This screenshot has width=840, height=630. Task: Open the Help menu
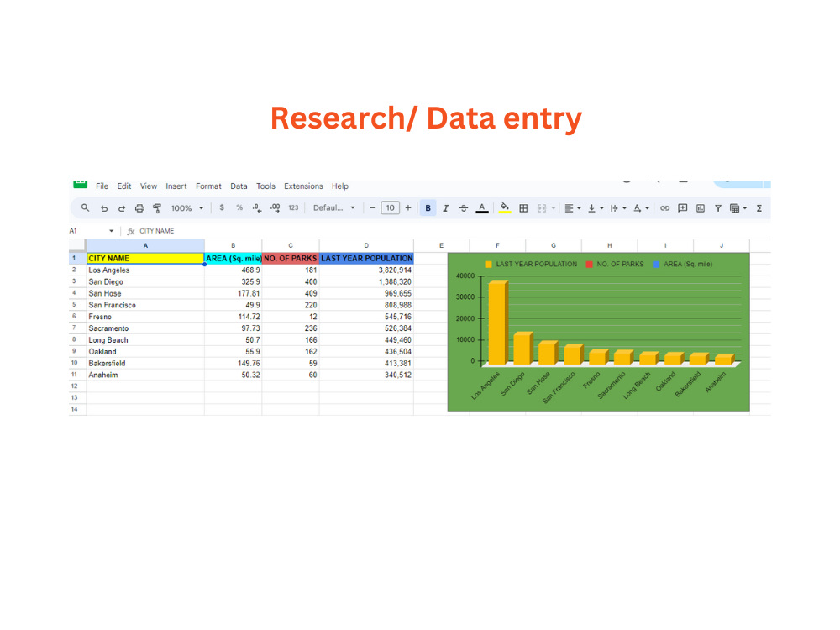340,186
